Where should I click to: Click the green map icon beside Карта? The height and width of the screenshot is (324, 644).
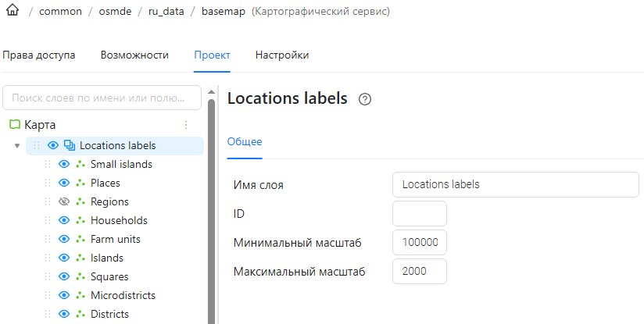pyautogui.click(x=15, y=124)
